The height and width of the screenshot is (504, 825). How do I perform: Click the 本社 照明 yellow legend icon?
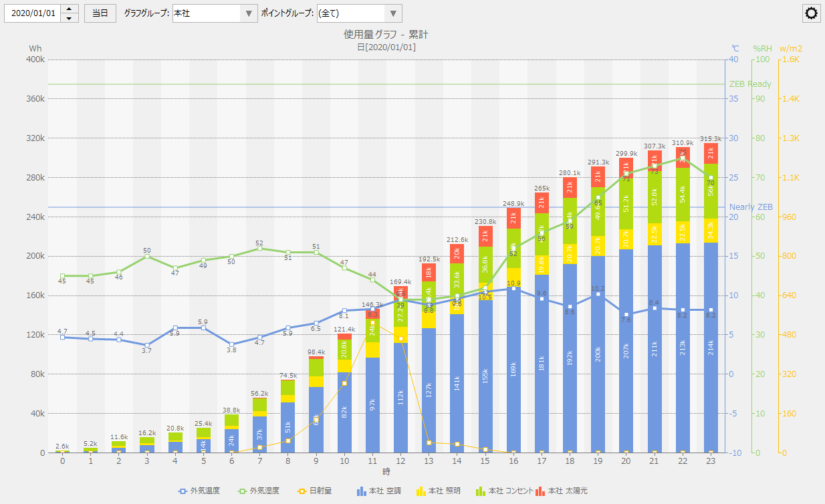point(421,491)
